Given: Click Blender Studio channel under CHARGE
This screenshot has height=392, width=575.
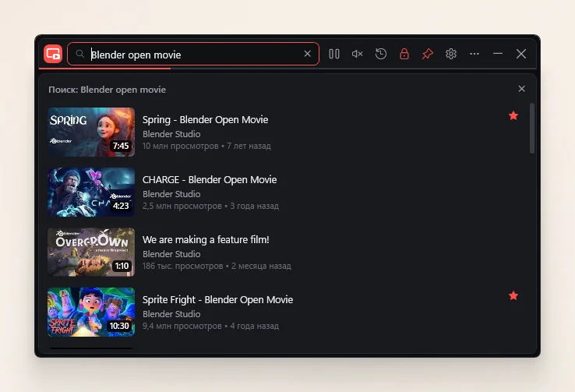Looking at the screenshot, I should 171,194.
